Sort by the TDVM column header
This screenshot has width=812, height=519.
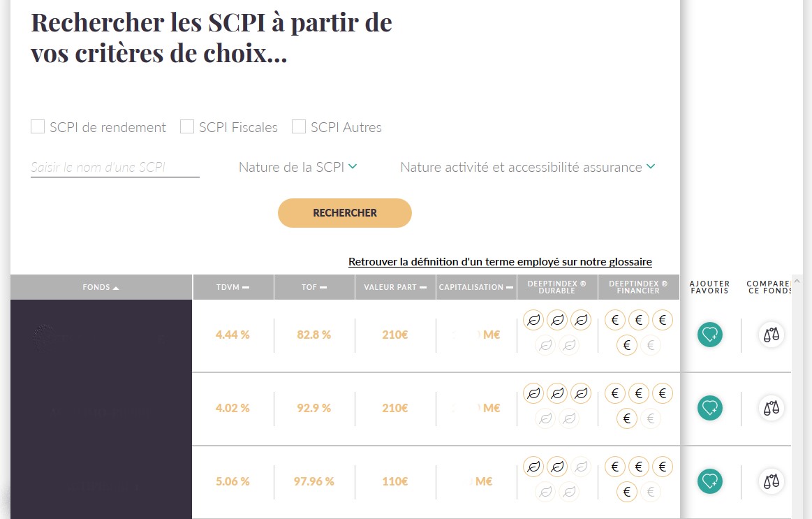coord(233,287)
